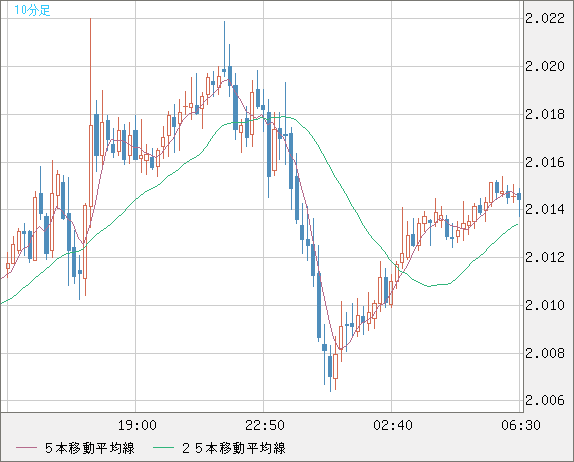Screen dimensions: 574x462
Task: Click the 02:40 time axis label
Action: (x=393, y=425)
